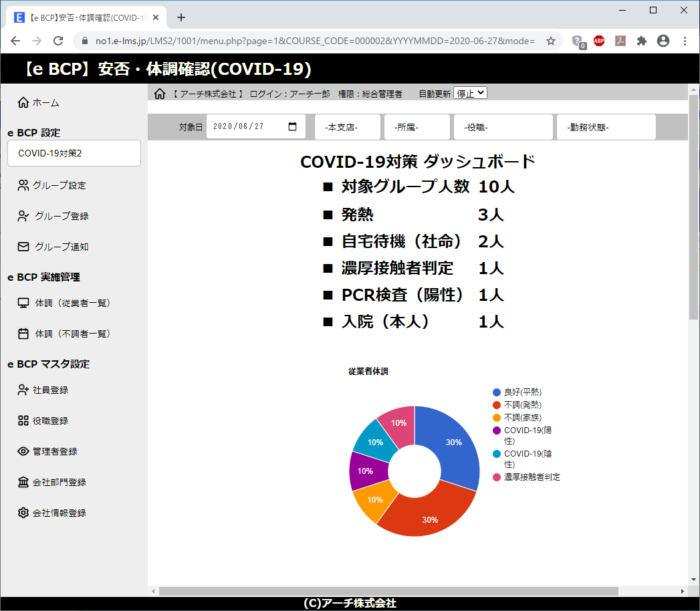Toggle 濃厚接触者判定 legend entry
The width and height of the screenshot is (700, 611).
point(532,477)
